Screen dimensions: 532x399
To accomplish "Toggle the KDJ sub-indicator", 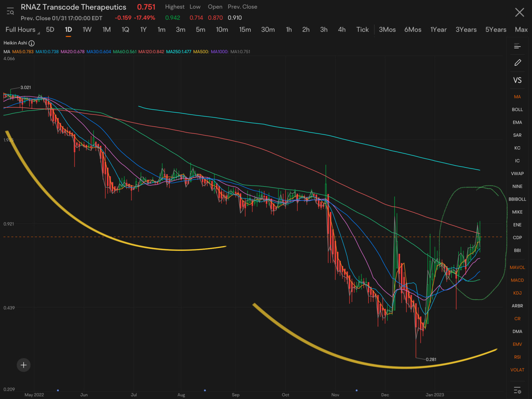I will coord(517,293).
